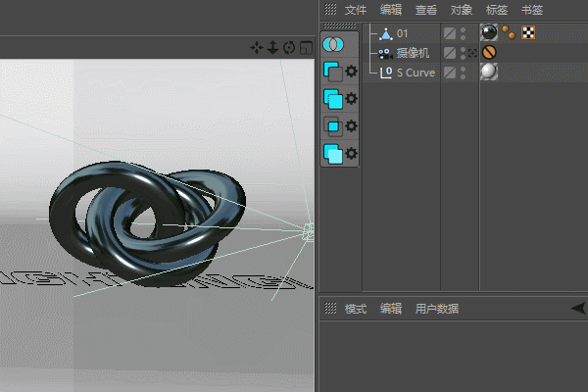588x392 pixels.
Task: Click the viewport rotate camera icon
Action: click(289, 48)
